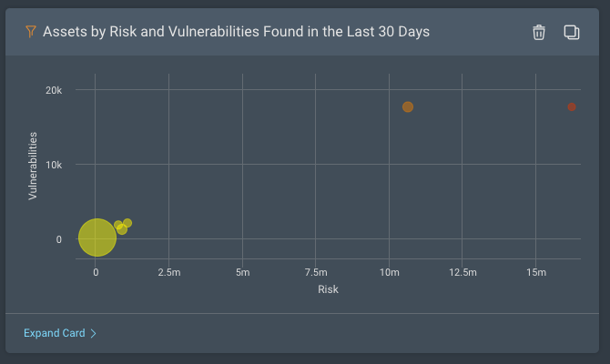Click the 20k y-axis tick label
Viewport: 610px width, 364px height.
point(53,90)
